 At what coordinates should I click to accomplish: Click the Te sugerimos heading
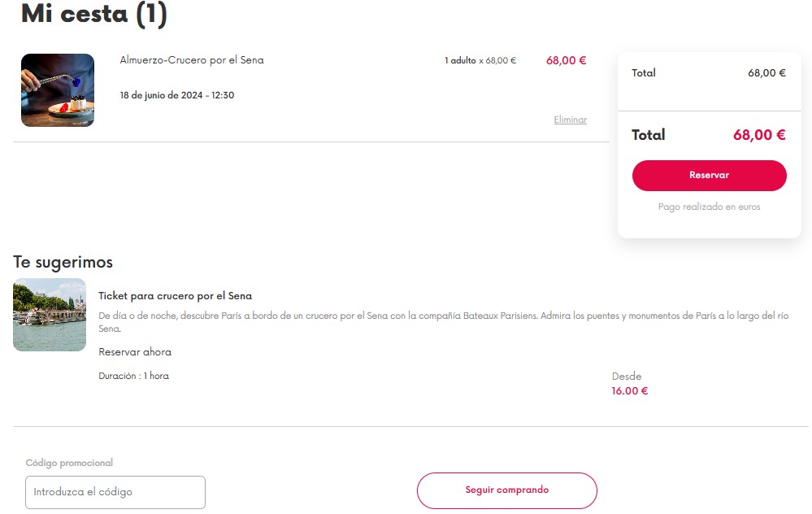click(x=63, y=262)
